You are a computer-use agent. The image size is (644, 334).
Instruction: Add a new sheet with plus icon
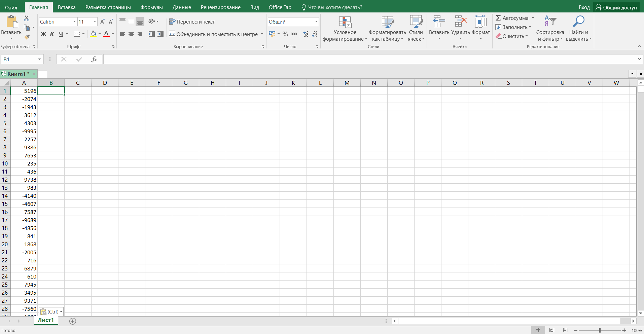(73, 321)
